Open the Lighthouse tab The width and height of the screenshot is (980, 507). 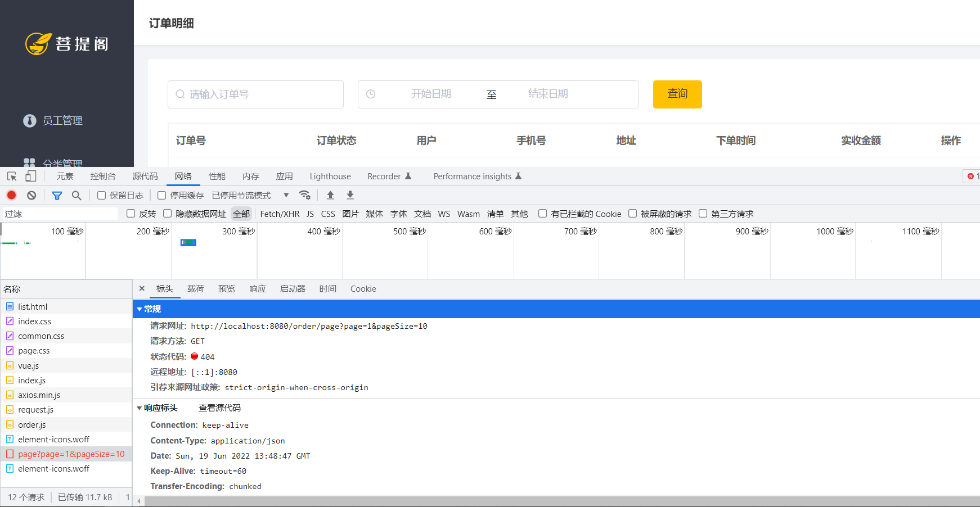(330, 176)
